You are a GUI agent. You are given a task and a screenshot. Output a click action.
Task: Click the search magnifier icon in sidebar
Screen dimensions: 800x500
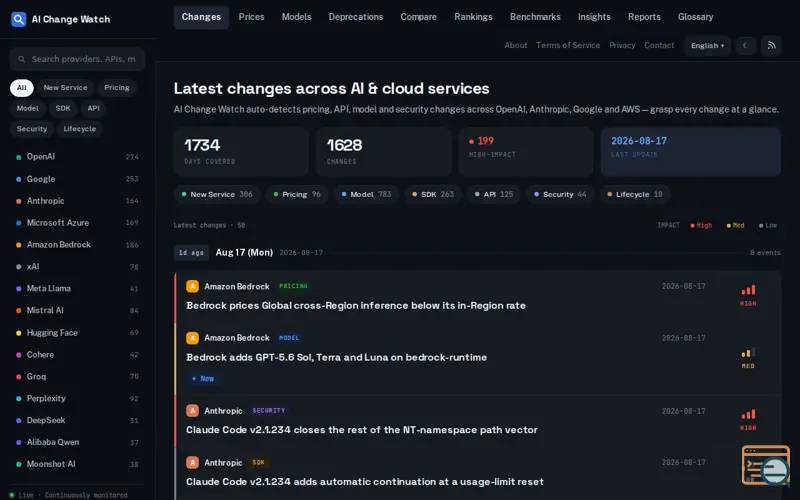point(21,59)
